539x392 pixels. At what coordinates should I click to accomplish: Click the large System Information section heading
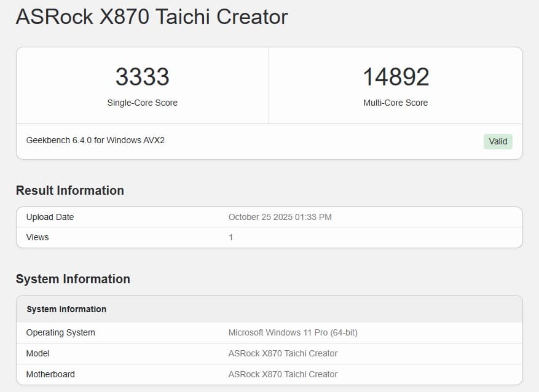pos(73,279)
